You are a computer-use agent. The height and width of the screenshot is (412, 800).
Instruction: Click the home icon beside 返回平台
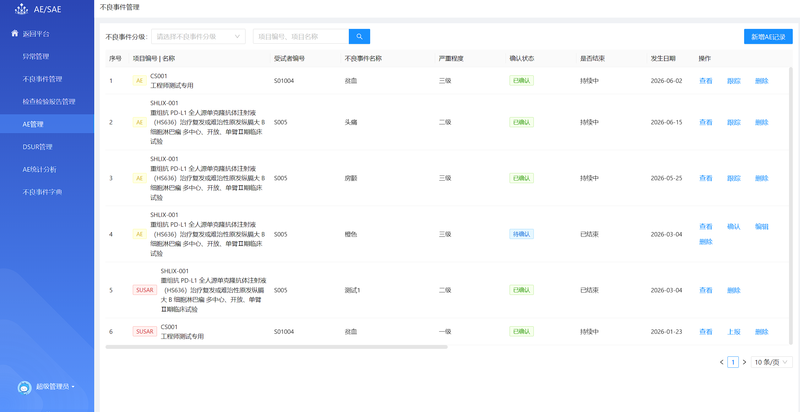coord(15,34)
